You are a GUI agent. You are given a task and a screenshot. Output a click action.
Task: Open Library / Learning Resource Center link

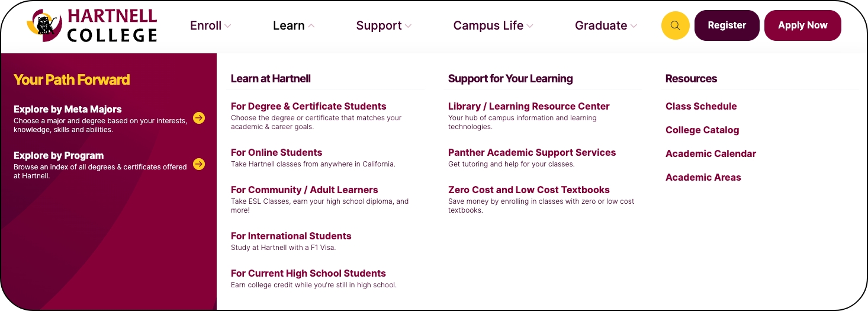click(529, 107)
